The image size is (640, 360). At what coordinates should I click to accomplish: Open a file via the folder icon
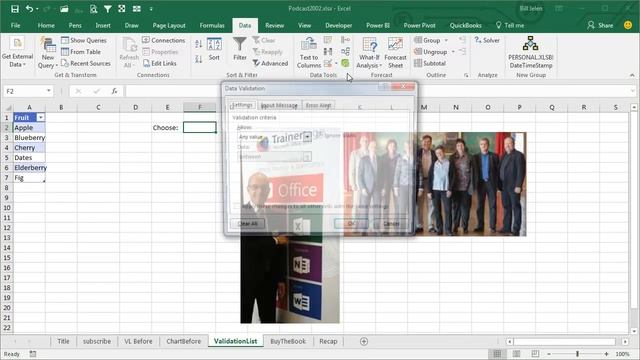64,9
